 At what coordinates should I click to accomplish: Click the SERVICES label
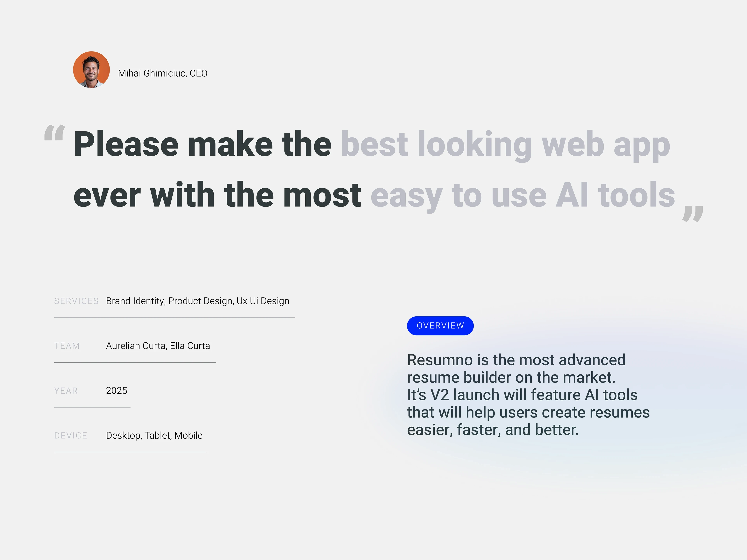tap(76, 301)
